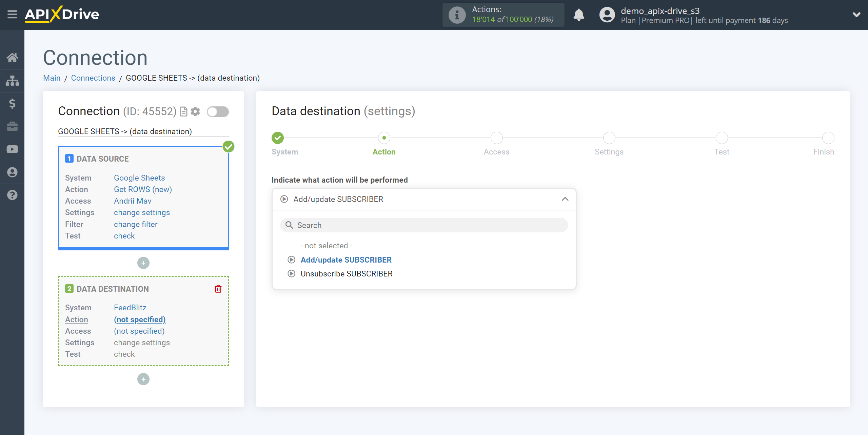The image size is (868, 435).
Task: Click the connection name field
Action: tap(143, 131)
